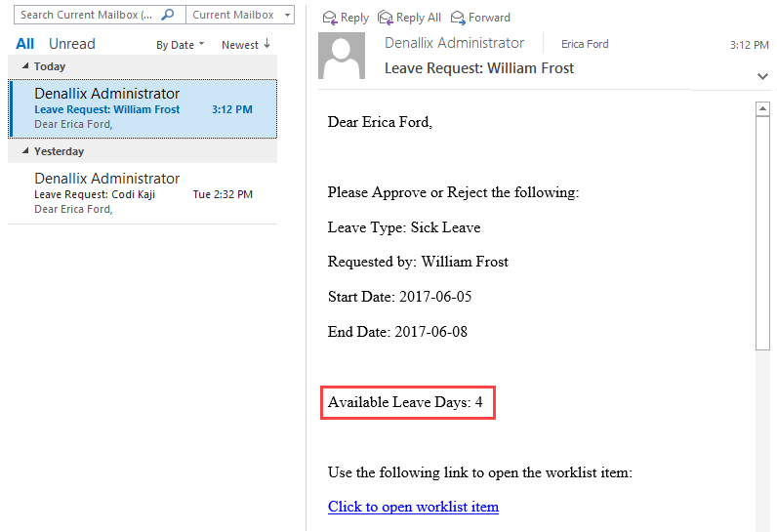
Task: Click the End Date: 2017-06-08 text
Action: [397, 331]
